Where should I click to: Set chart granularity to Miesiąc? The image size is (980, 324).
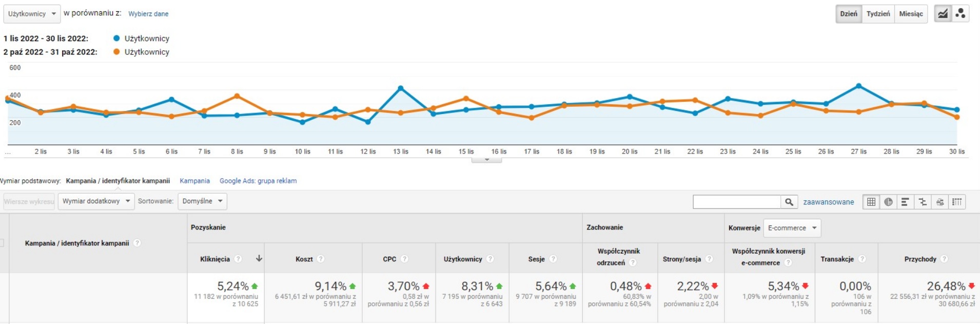coord(911,14)
